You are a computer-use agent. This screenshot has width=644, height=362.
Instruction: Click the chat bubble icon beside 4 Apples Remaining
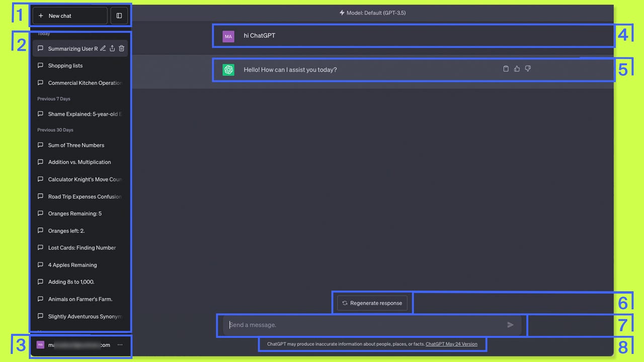tap(40, 265)
